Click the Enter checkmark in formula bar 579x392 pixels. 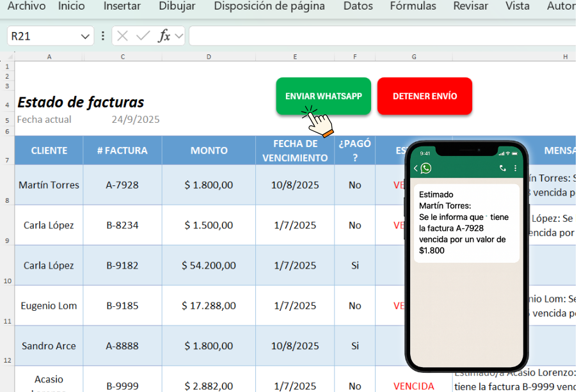pos(143,36)
